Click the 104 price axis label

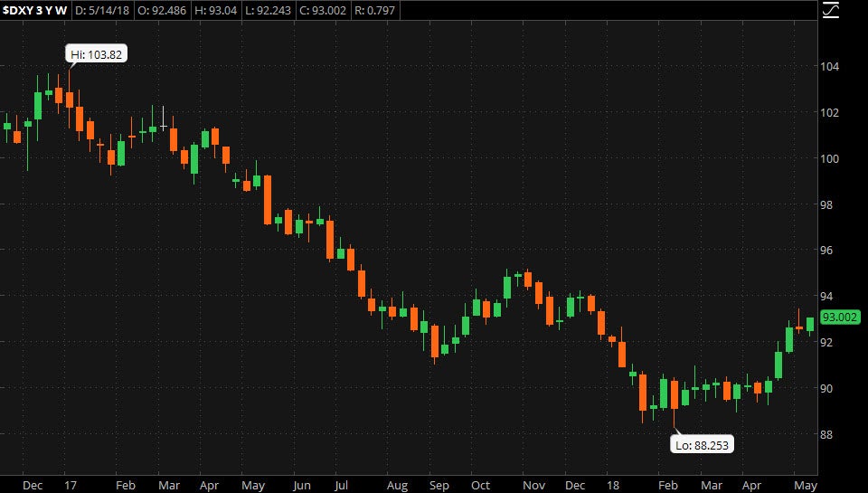click(x=829, y=66)
